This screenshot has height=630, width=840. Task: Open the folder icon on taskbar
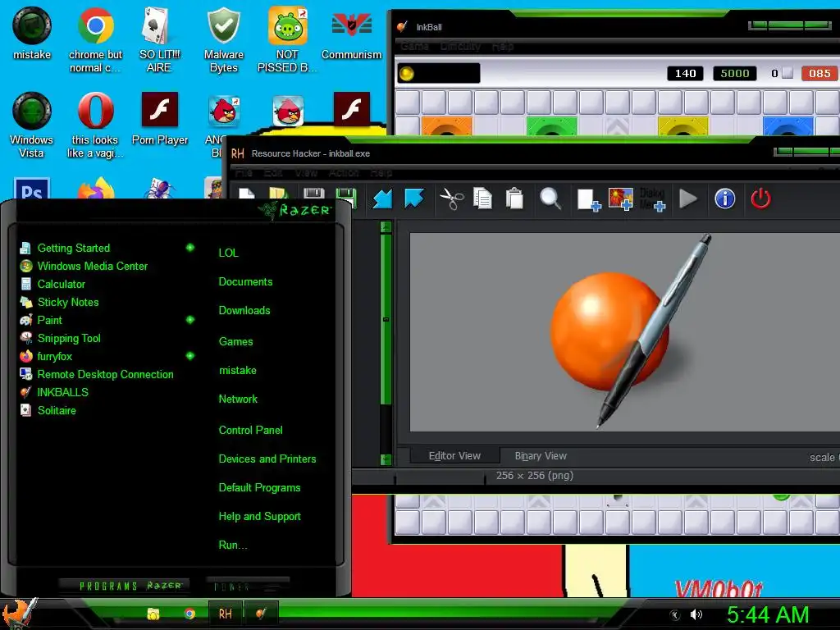[x=153, y=614]
